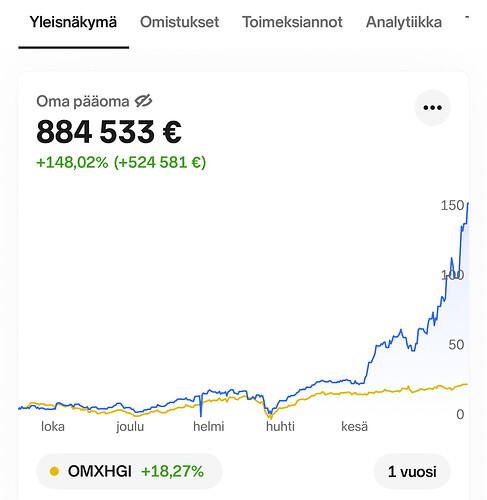
Task: Select the Yleisnäkymä tab
Action: [x=73, y=22]
